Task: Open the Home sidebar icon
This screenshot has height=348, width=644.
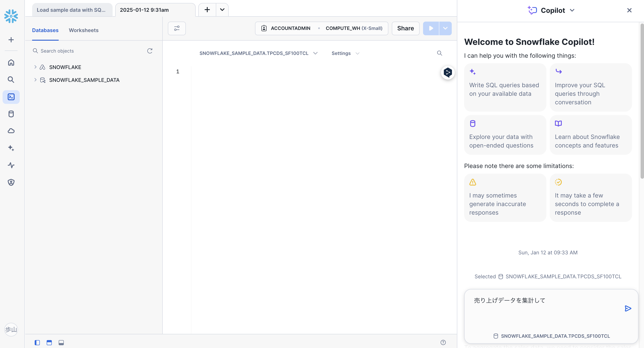Action: (x=11, y=62)
